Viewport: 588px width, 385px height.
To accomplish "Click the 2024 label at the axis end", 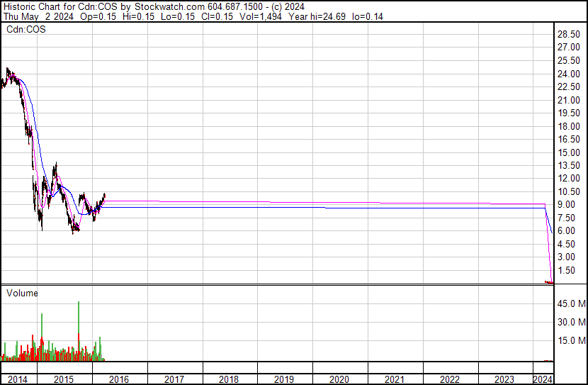I will [x=542, y=379].
